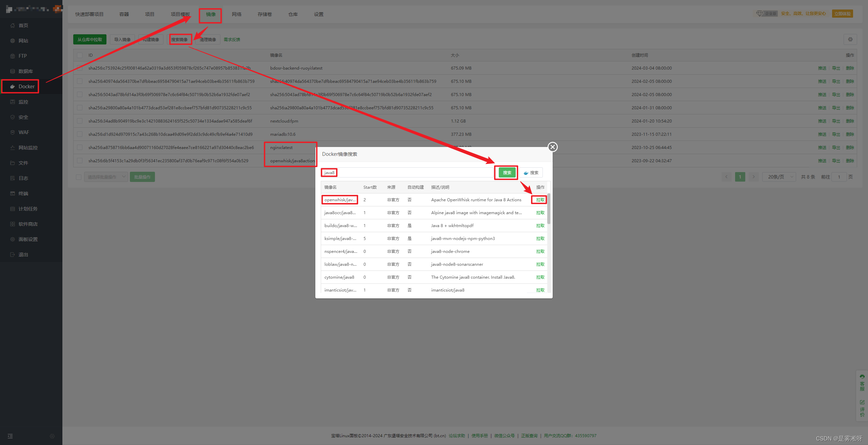Screen dimensions: 868x445
Task: Open the 安全 security sidebar icon
Action: 13,117
